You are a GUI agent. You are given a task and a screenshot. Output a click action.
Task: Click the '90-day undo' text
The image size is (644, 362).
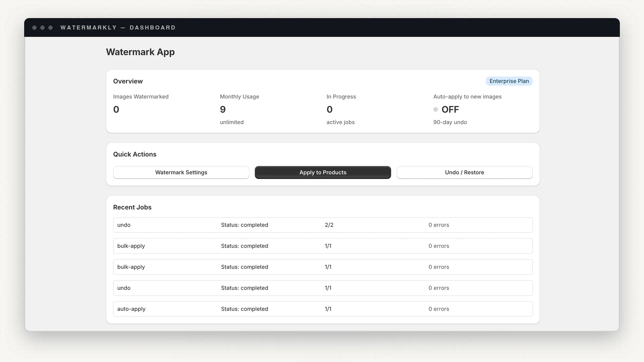pos(450,122)
